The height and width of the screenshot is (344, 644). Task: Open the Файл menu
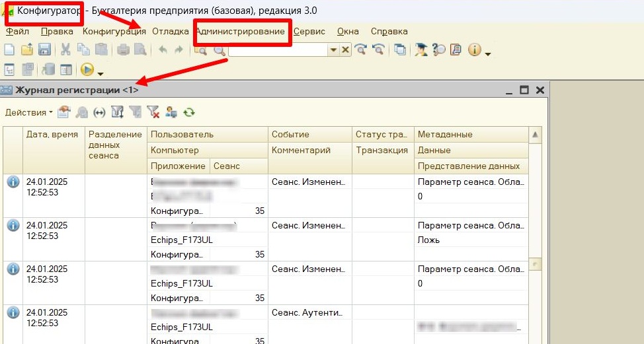pos(17,31)
